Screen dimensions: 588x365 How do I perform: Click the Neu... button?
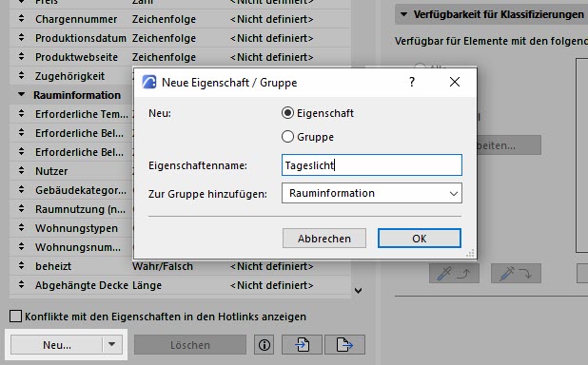[x=57, y=345]
